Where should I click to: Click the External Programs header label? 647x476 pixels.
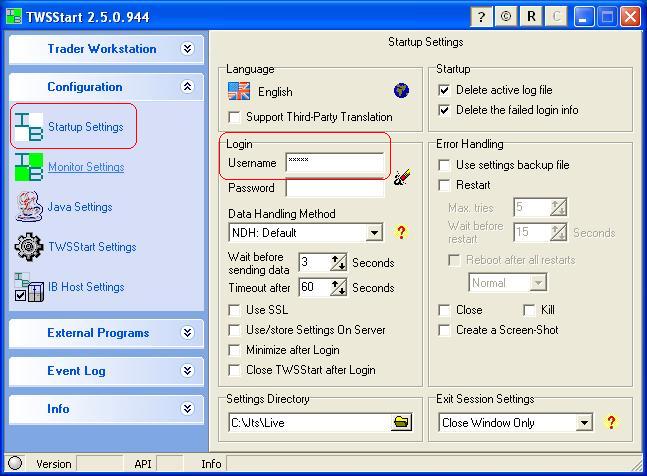point(98,333)
